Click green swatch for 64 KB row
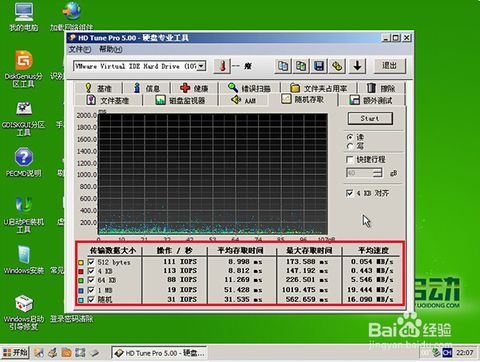This screenshot has height=362, width=480. tap(81, 281)
